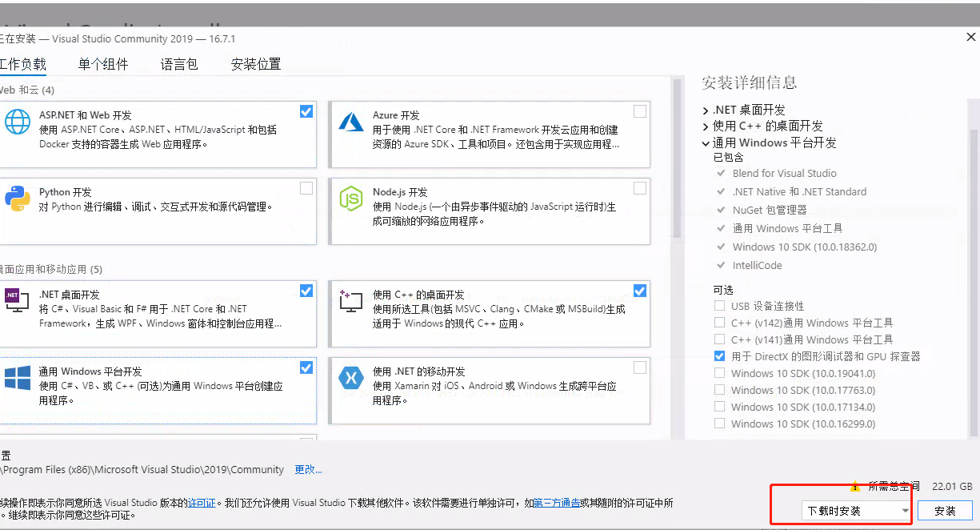The height and width of the screenshot is (530, 980).
Task: Open the 第三方通告 link
Action: [x=557, y=503]
